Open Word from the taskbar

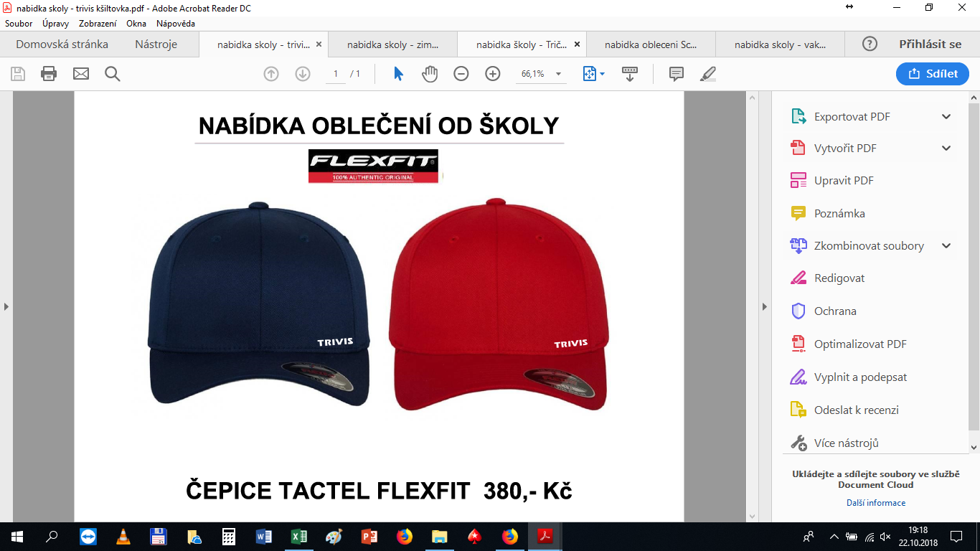tap(264, 537)
